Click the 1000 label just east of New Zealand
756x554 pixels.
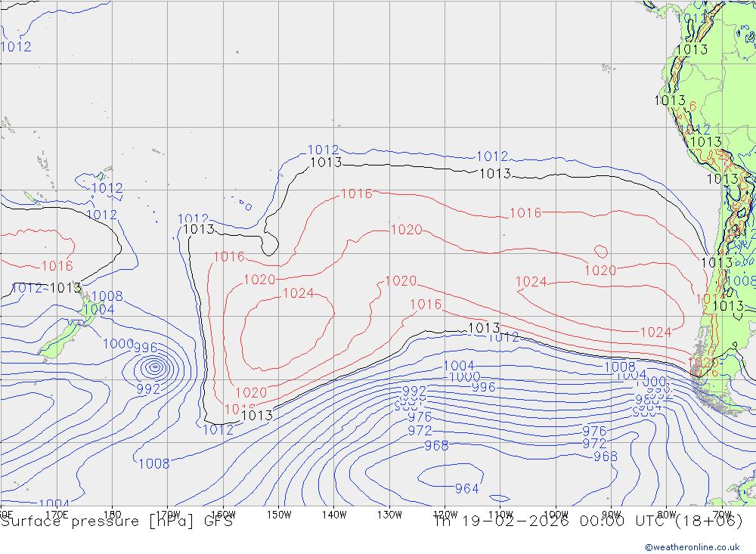click(x=118, y=343)
